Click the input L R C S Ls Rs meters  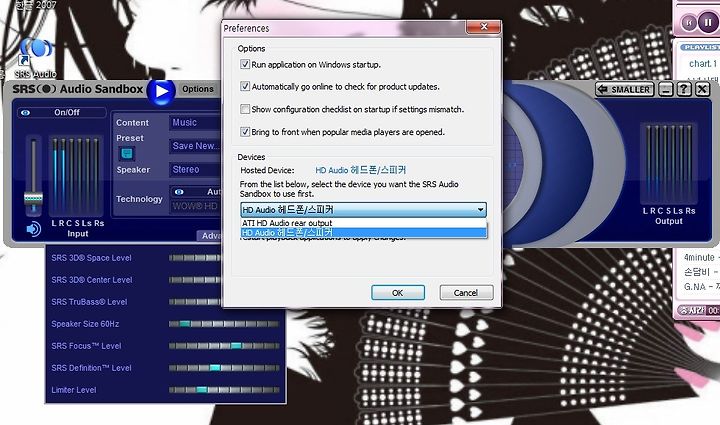pos(76,177)
